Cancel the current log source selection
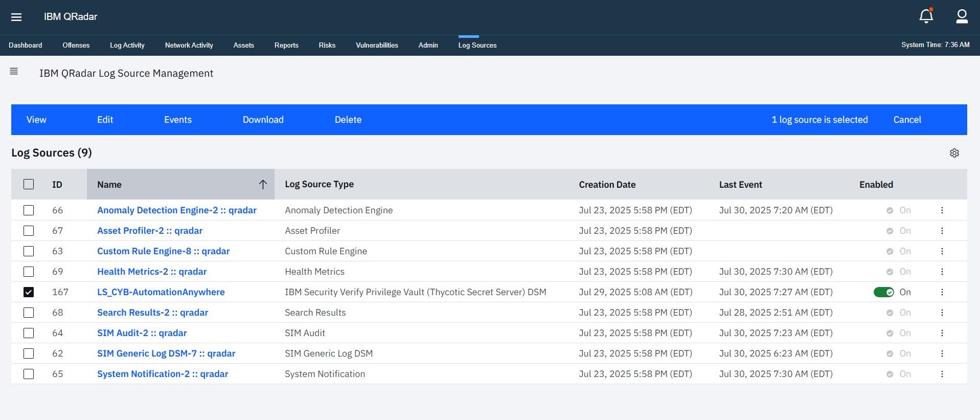The width and height of the screenshot is (980, 420). point(907,120)
